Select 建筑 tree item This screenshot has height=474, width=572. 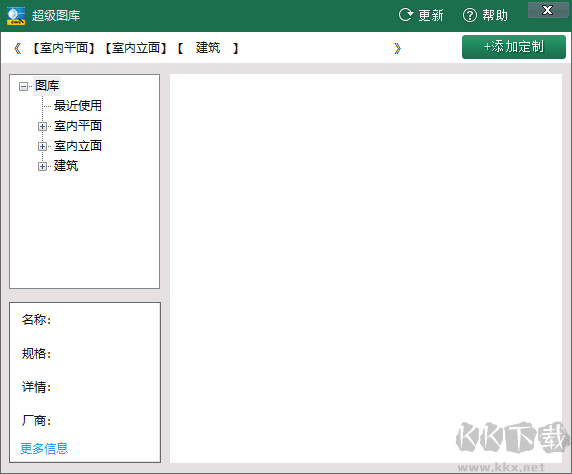pyautogui.click(x=66, y=166)
